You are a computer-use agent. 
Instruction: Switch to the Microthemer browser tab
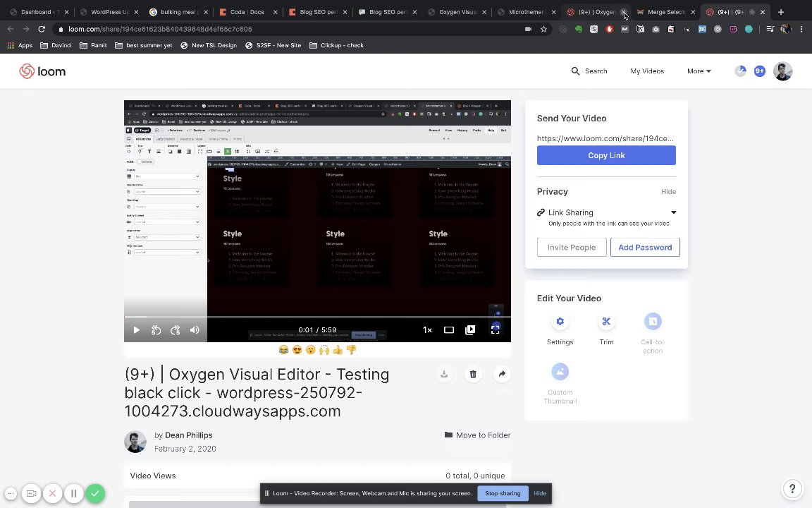click(x=526, y=12)
